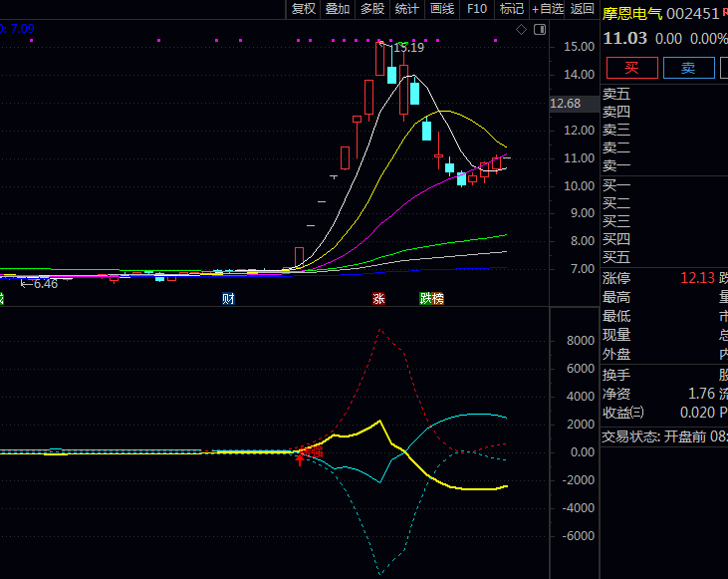Open the 统计 statistics tool
The width and height of the screenshot is (728, 579).
pyautogui.click(x=407, y=9)
